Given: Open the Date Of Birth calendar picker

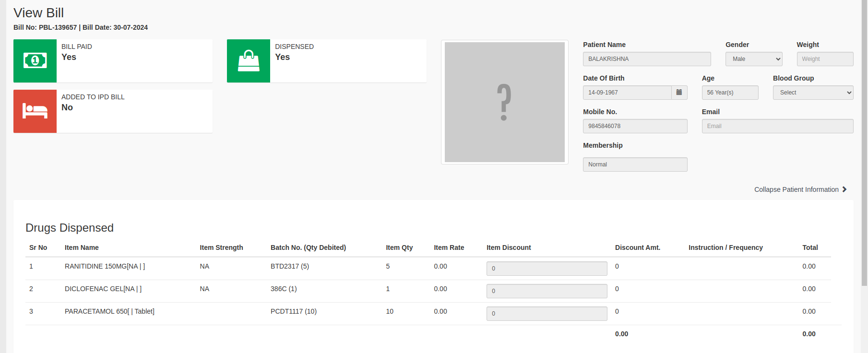Looking at the screenshot, I should (x=679, y=93).
